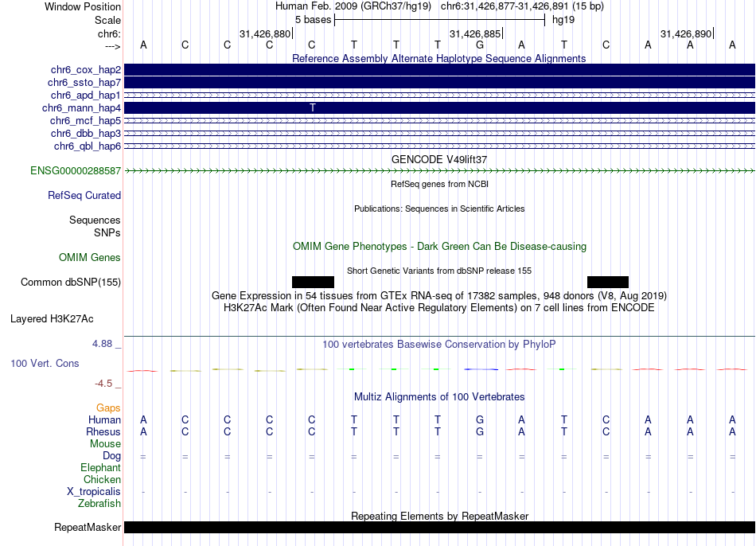Image resolution: width=756 pixels, height=546 pixels.
Task: Click the GENCODE V49lift37 track title
Action: coord(439,160)
